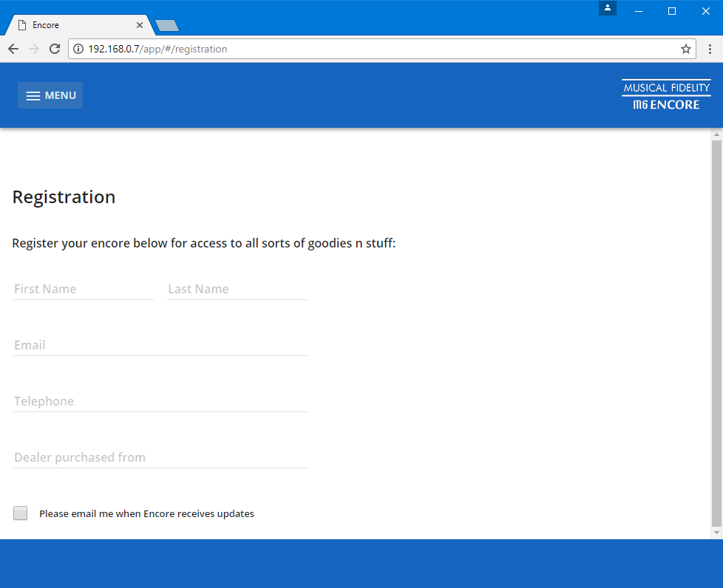Minimize the Chrome window
This screenshot has height=588, width=723.
click(x=639, y=11)
